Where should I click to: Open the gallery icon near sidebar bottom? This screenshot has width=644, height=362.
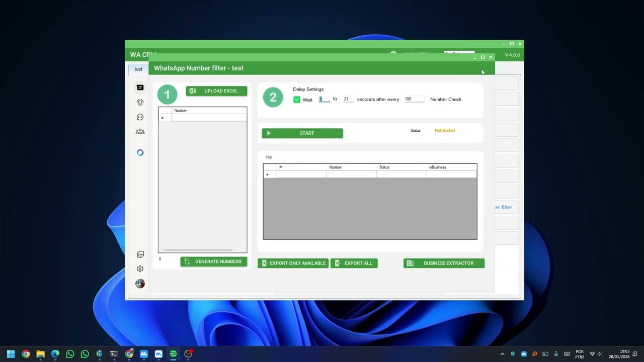click(x=140, y=254)
